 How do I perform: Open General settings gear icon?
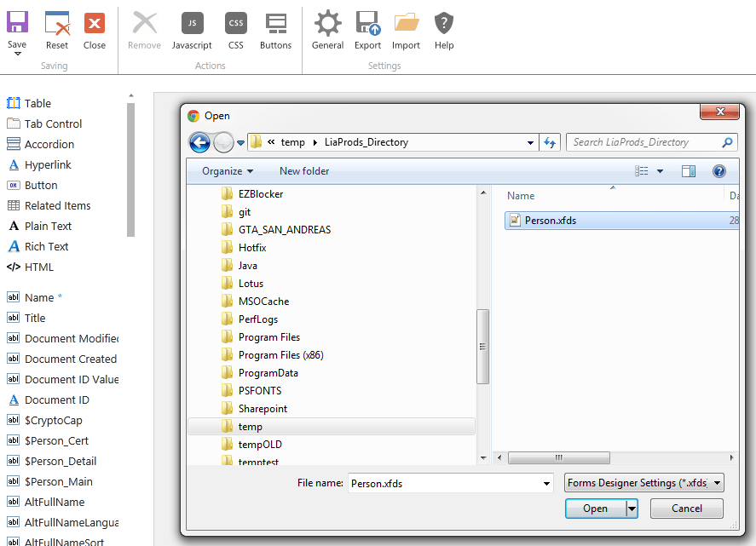[328, 23]
